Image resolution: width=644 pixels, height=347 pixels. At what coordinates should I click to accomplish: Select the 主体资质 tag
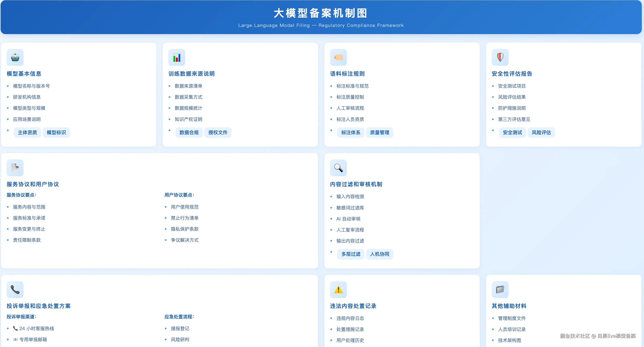[x=27, y=132]
